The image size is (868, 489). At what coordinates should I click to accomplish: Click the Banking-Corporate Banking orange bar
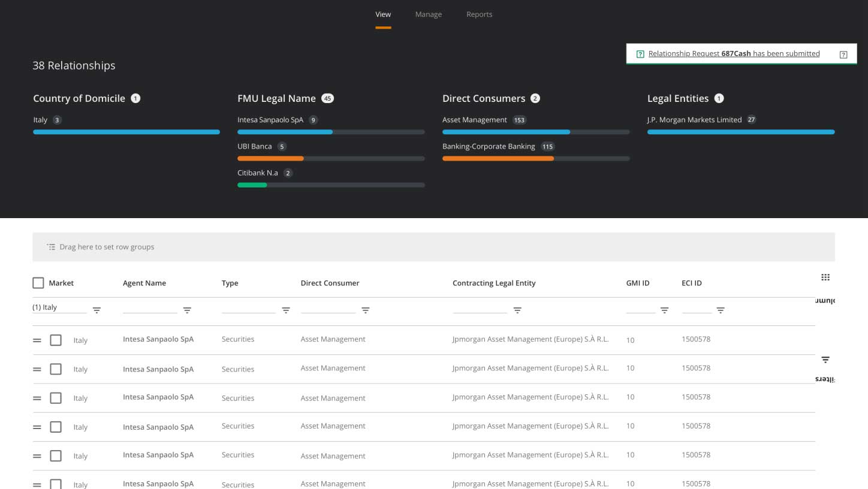pos(498,158)
